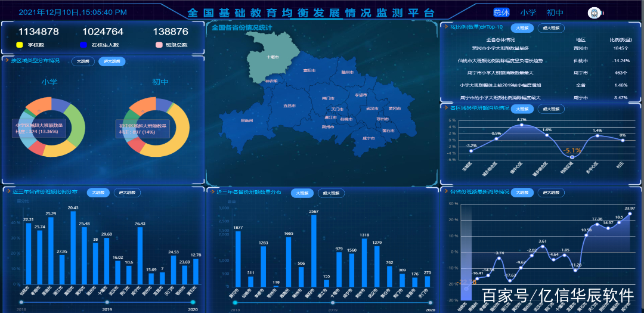The width and height of the screenshot is (644, 313).
Task: Enable 超大班额 in 各省份班额最新消除情况 panel
Action: (550, 193)
